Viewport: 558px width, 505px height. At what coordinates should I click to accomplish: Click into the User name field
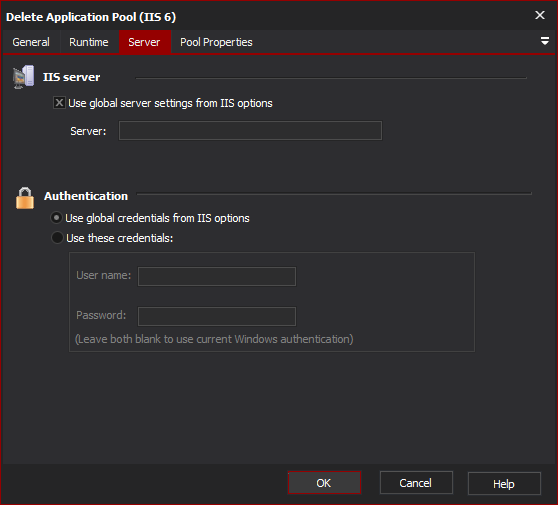click(x=217, y=276)
